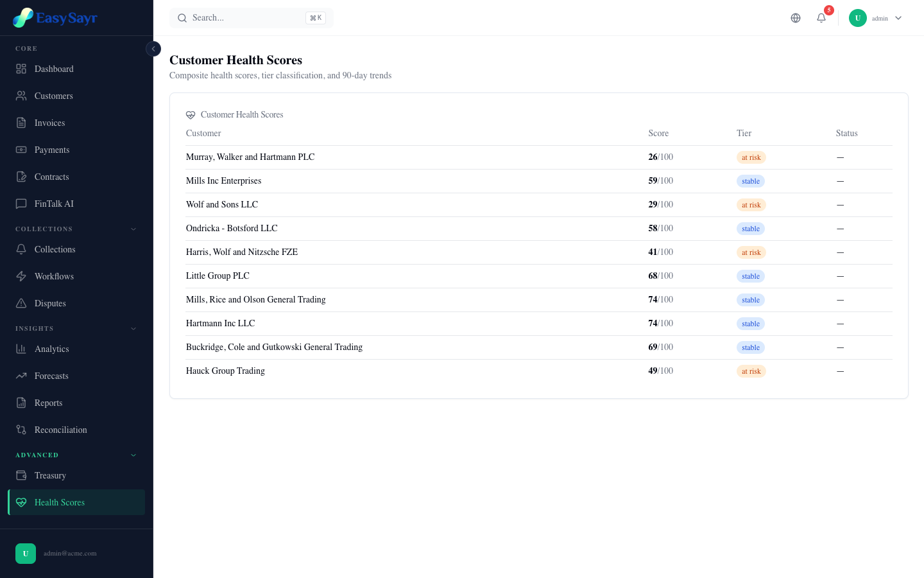The image size is (924, 578).
Task: Click the Reconciliation icon in sidebar
Action: [21, 430]
